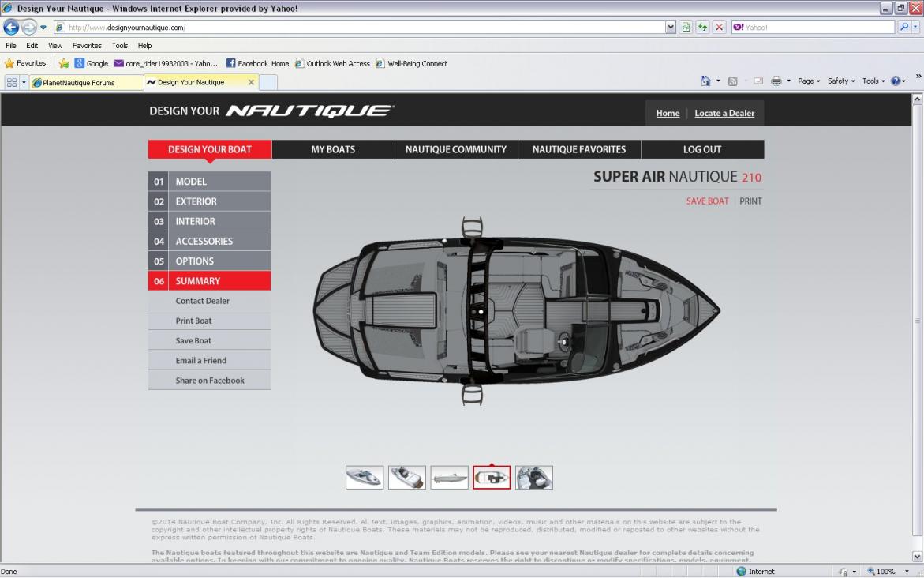The width and height of the screenshot is (924, 578).
Task: Go to step 01 Model
Action: click(x=210, y=181)
